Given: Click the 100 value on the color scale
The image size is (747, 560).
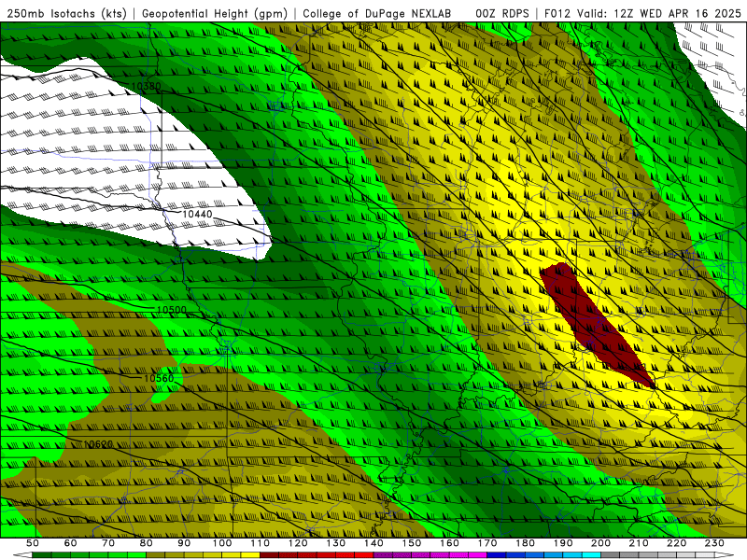Looking at the screenshot, I should [221, 543].
